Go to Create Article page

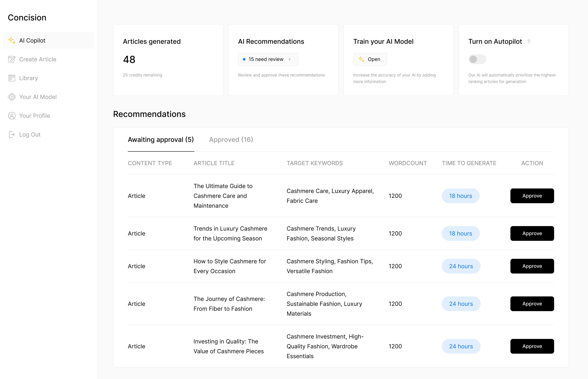[48, 59]
